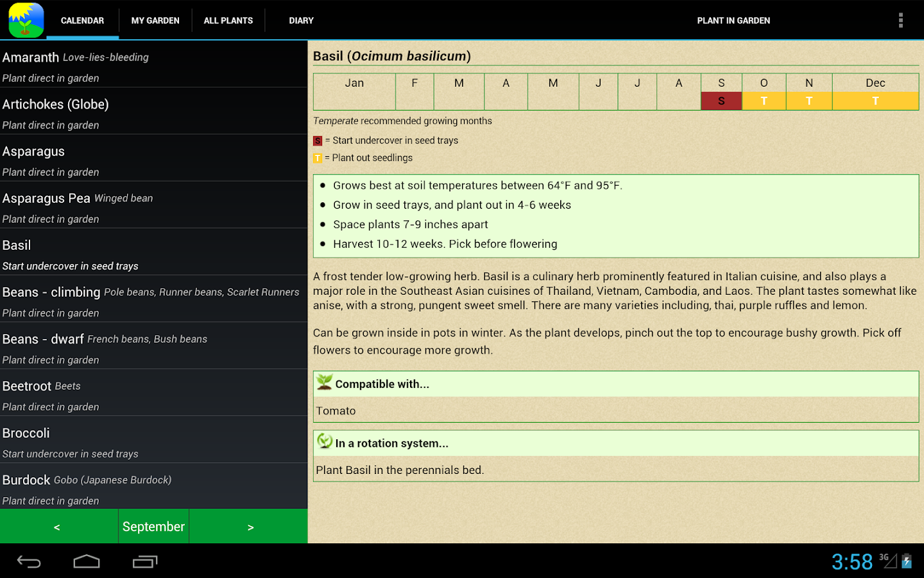Click the red September seed-tray cell
The image size is (924, 578).
pos(721,101)
